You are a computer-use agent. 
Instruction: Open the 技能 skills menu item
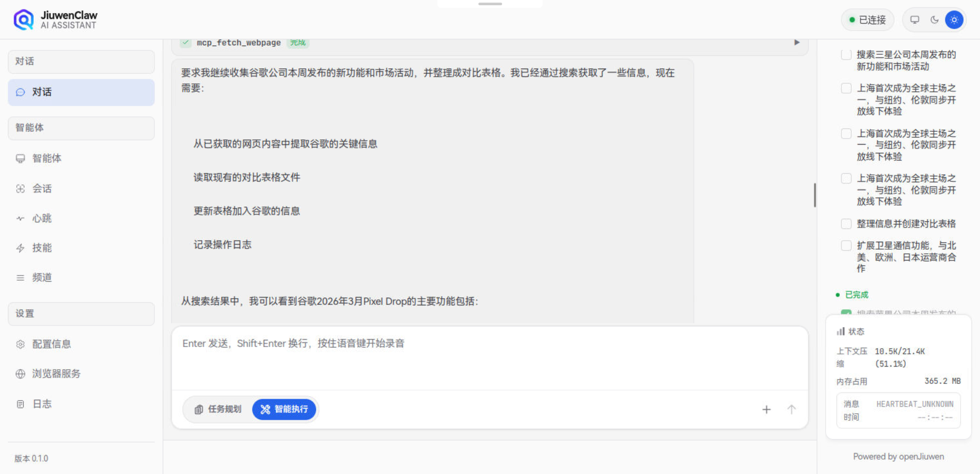[81, 248]
